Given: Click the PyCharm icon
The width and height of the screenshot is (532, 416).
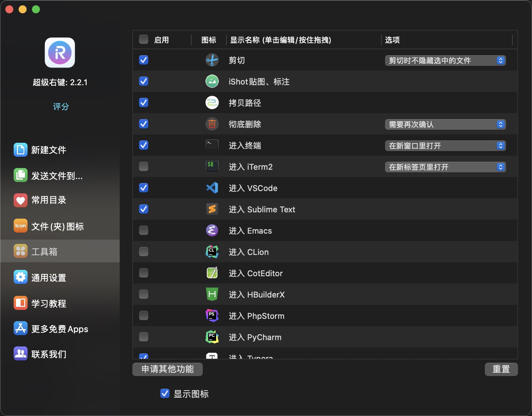Looking at the screenshot, I should tap(212, 337).
